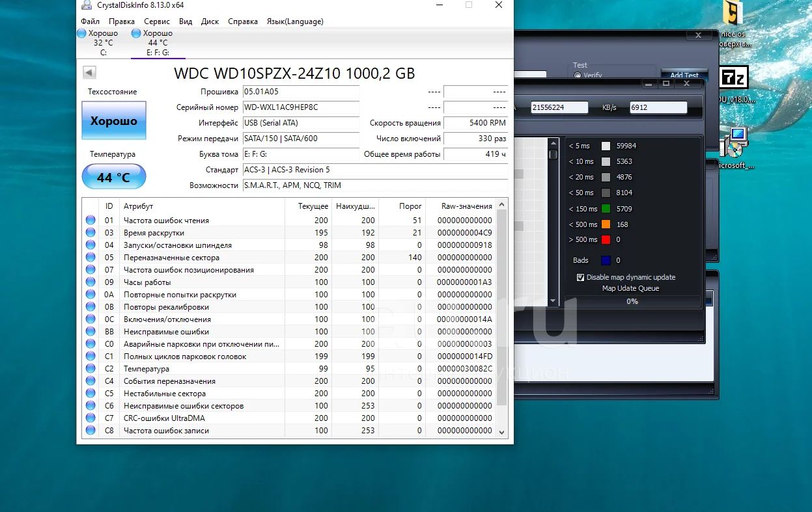Click the 44 °C temperature button

click(x=114, y=177)
